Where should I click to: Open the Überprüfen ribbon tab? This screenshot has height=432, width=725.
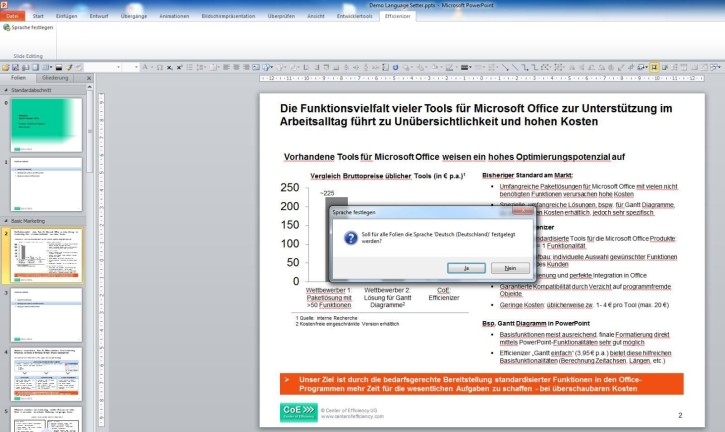point(281,16)
